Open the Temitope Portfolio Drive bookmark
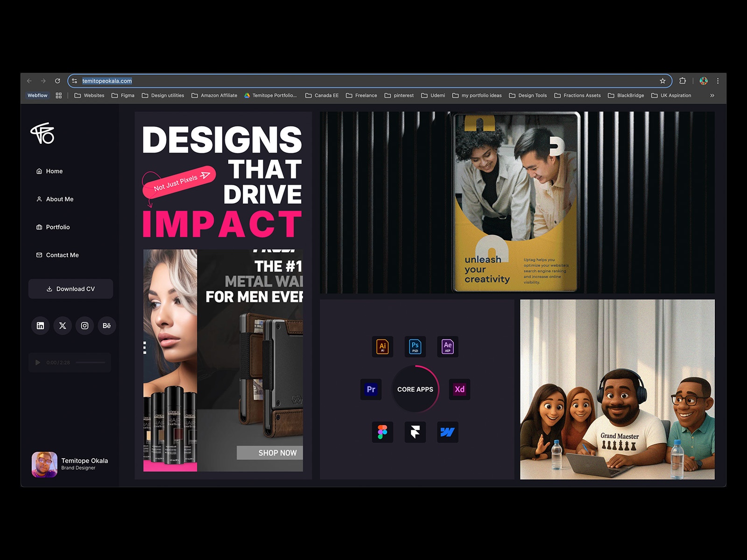The image size is (747, 560). pos(270,95)
